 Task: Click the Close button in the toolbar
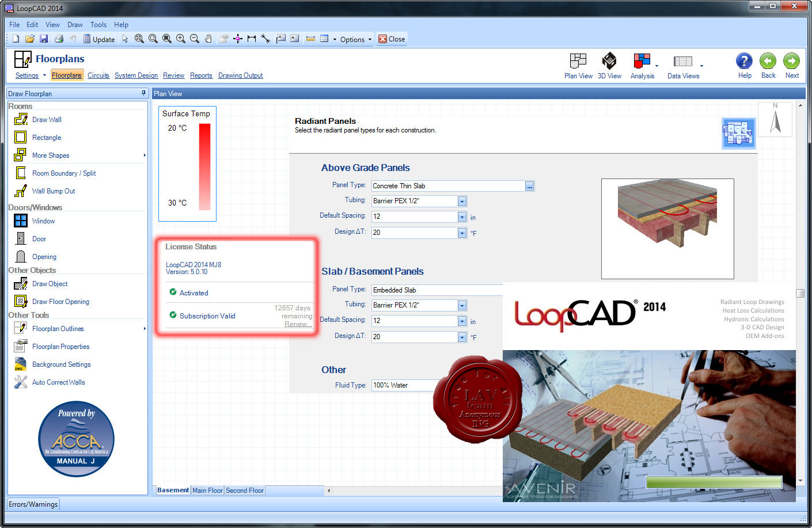tap(392, 39)
